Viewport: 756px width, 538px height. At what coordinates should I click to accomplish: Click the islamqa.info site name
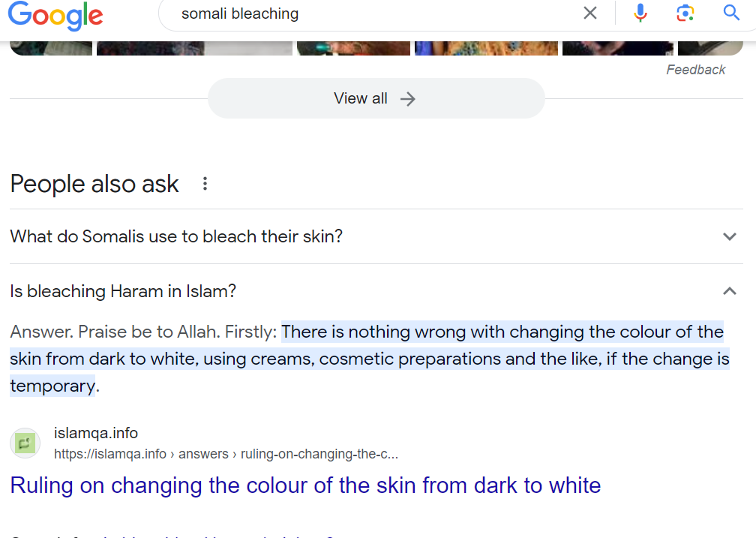[96, 433]
